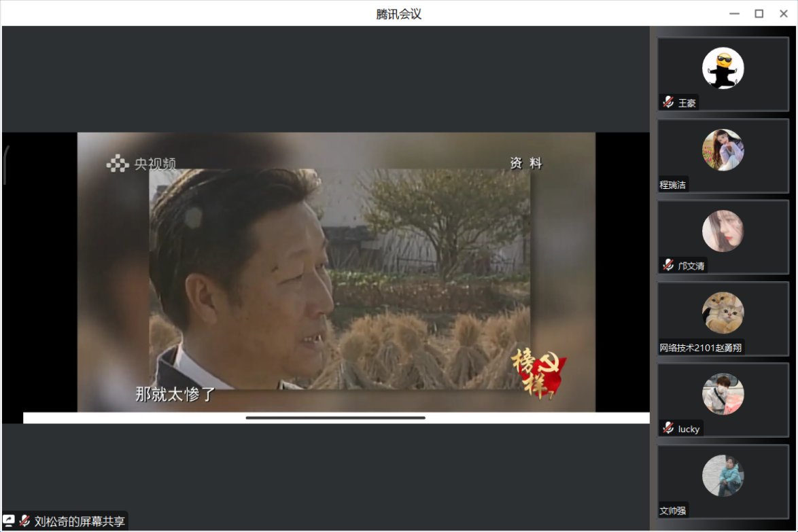Click the 资料 label in the video corner
The width and height of the screenshot is (798, 532).
click(x=526, y=163)
